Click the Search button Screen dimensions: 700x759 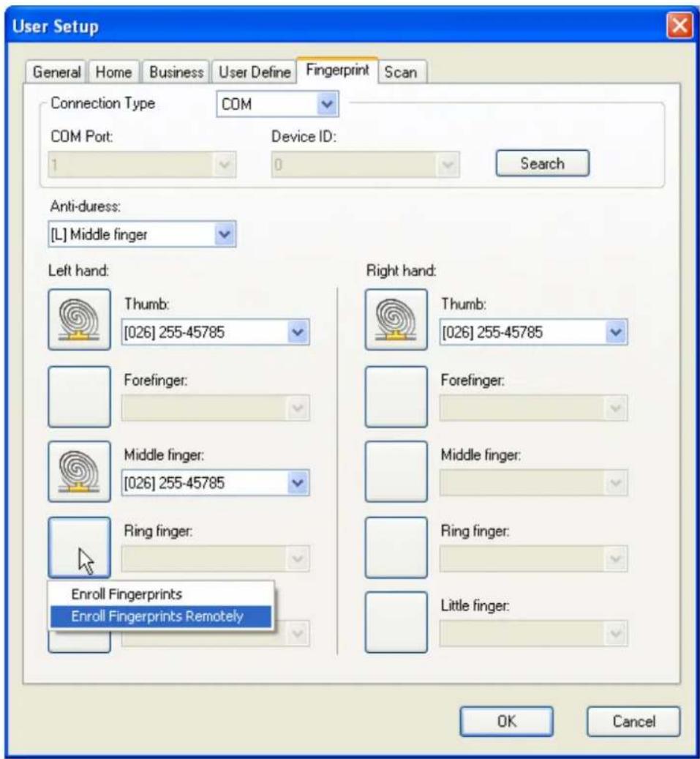[542, 163]
